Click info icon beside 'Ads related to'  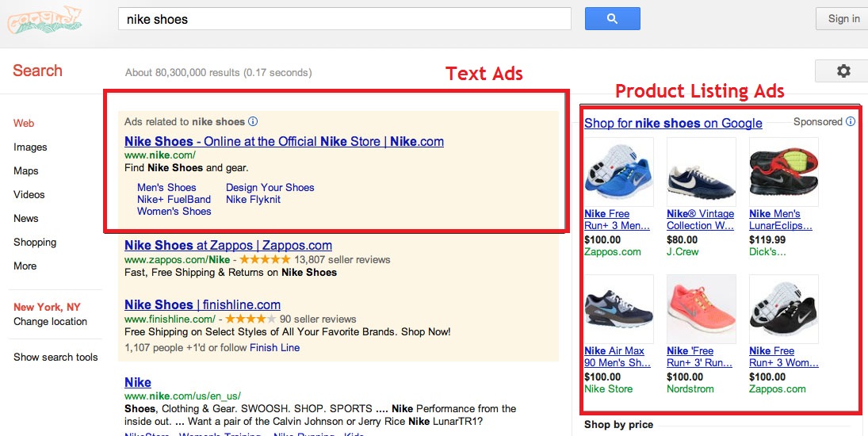tap(253, 122)
